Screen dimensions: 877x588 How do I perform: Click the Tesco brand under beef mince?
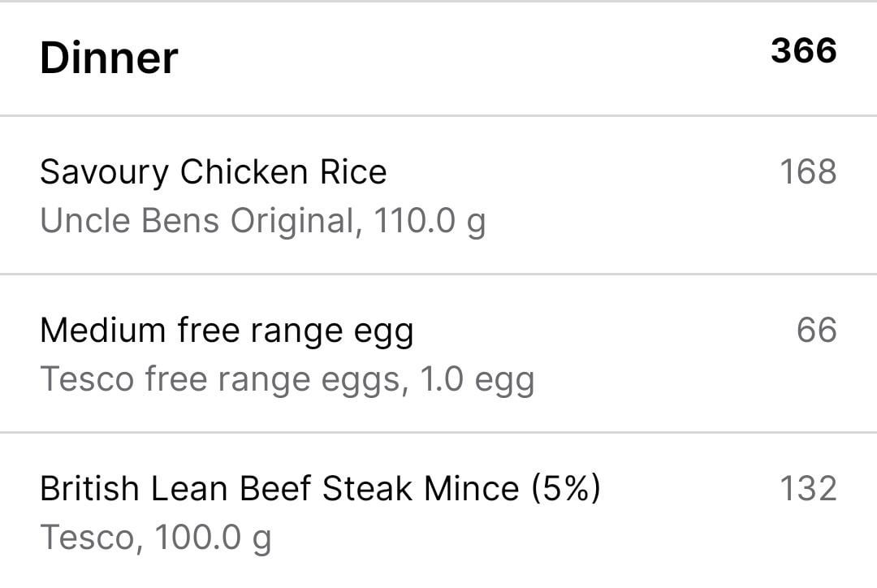(88, 538)
